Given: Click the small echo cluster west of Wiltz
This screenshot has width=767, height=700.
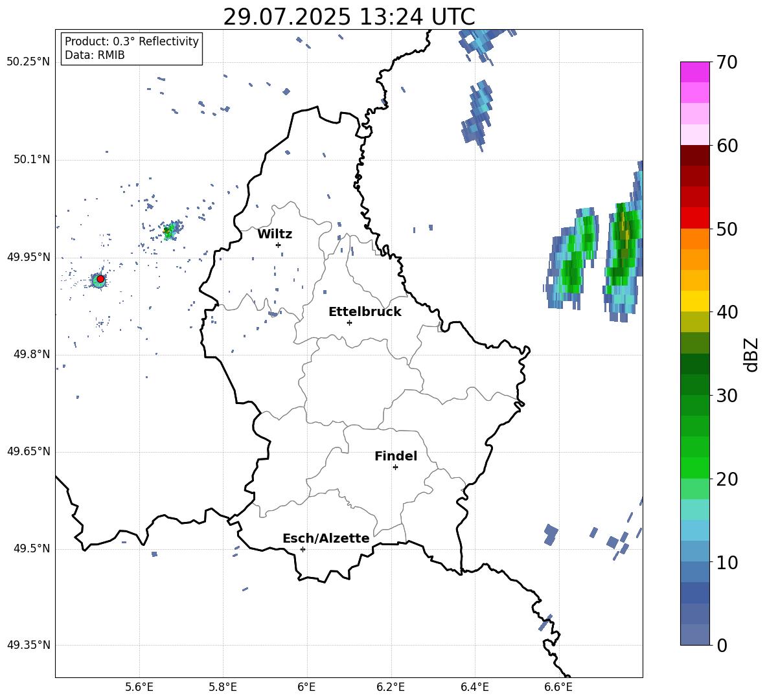Looking at the screenshot, I should 171,229.
